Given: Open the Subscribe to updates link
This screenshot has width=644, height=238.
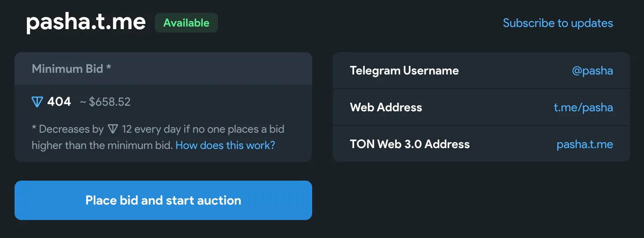Looking at the screenshot, I should (x=558, y=23).
